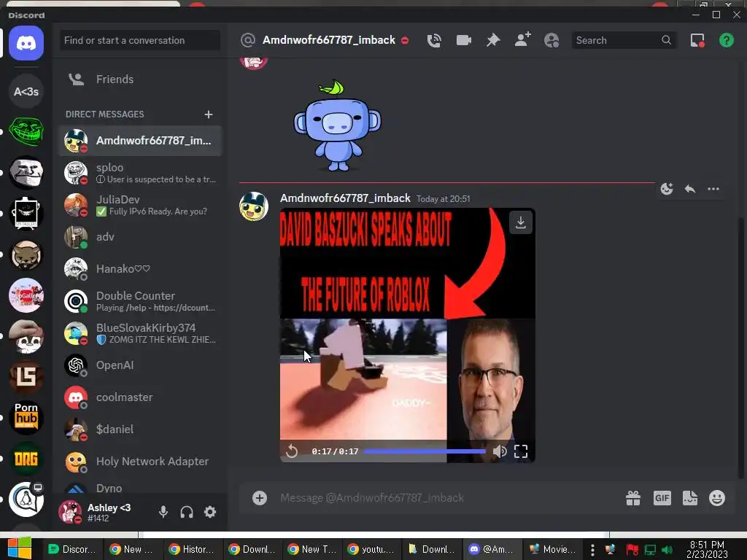Open the Discord home button
The width and height of the screenshot is (747, 560).
point(26,43)
